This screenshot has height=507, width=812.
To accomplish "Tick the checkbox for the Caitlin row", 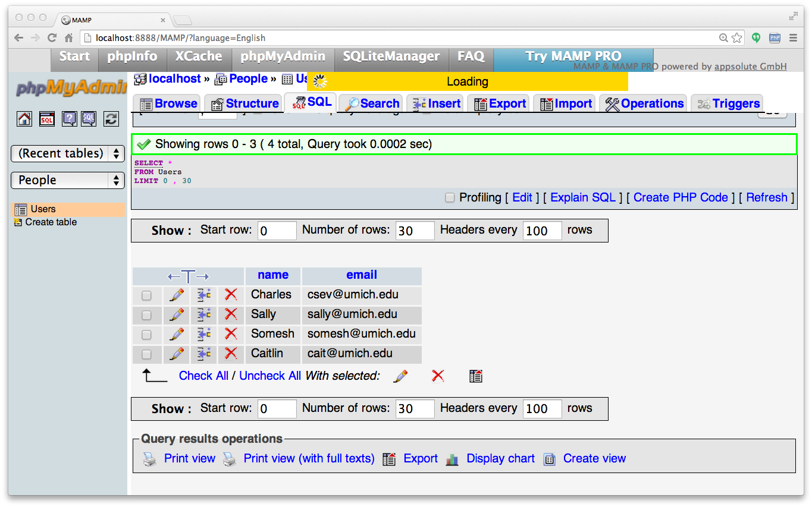I will pyautogui.click(x=146, y=354).
